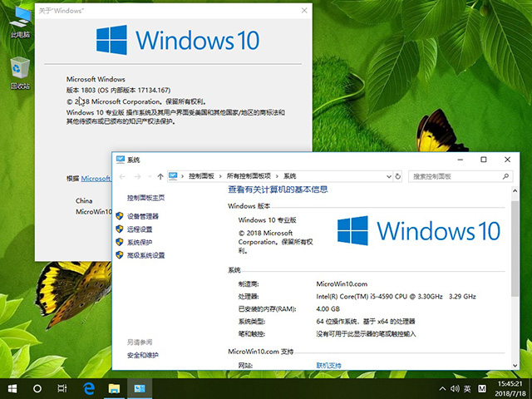Click the heading 查看有关计算机的基本信息
Image resolution: width=532 pixels, height=399 pixels.
[x=278, y=190]
